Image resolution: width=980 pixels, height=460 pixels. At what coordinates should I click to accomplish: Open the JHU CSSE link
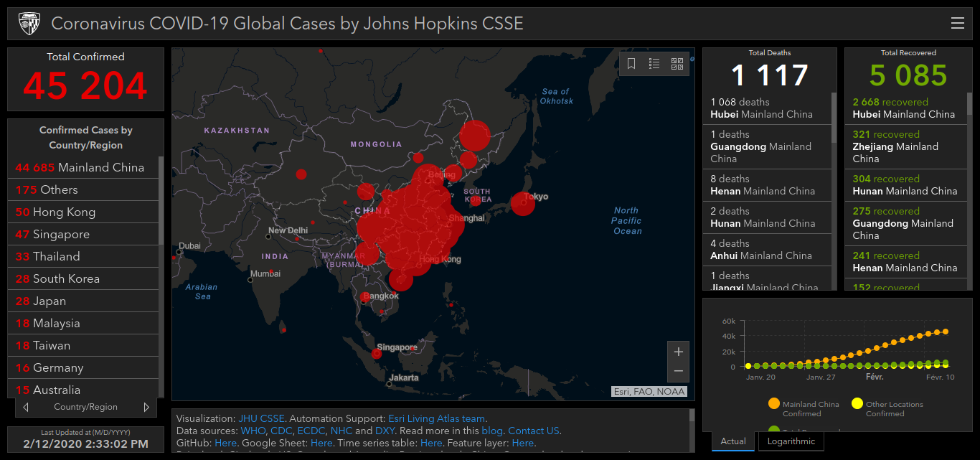261,418
